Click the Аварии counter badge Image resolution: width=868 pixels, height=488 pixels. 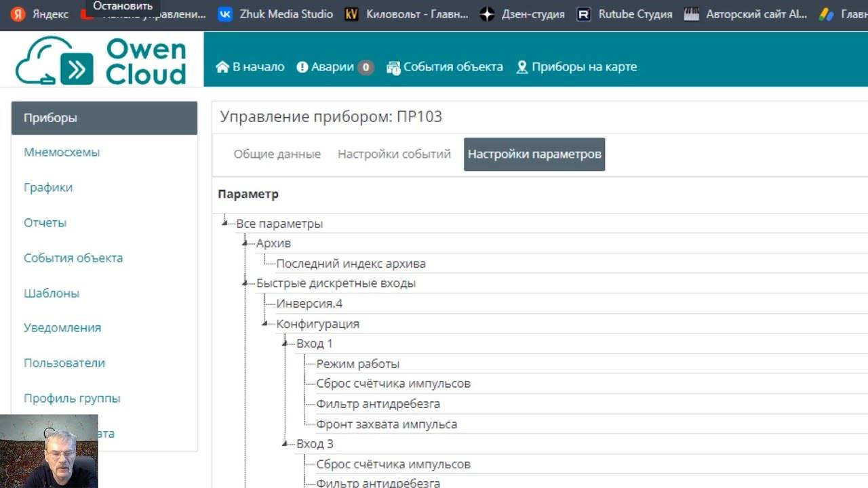(x=366, y=67)
